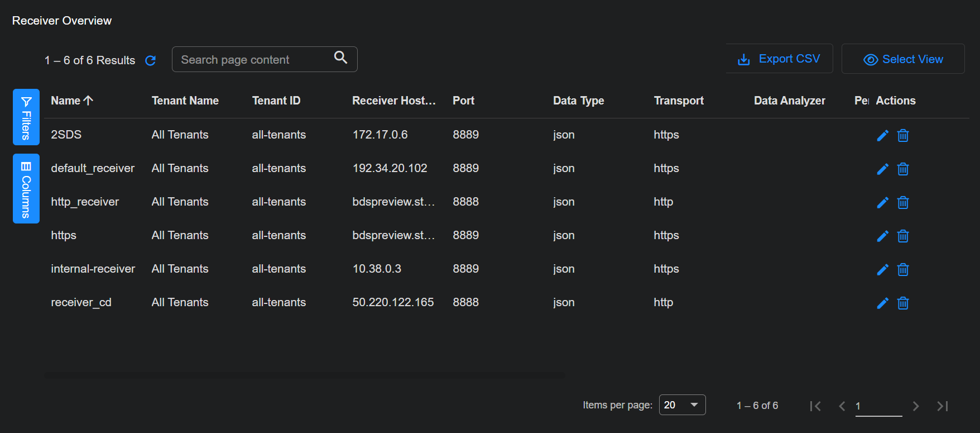Delete the receiver_cd row
Image resolution: width=980 pixels, height=433 pixels.
click(x=903, y=303)
